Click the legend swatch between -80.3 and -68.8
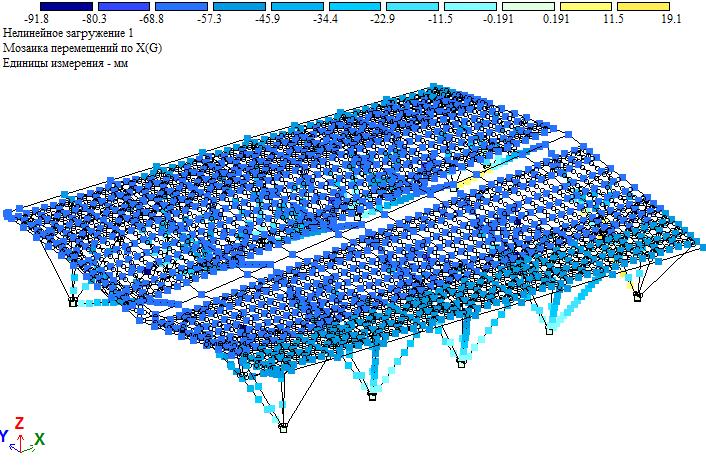This screenshot has height=472, width=706. pos(124,6)
